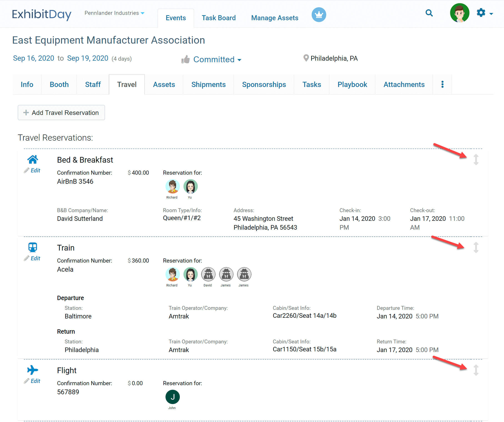Click the crown upgrade icon
The height and width of the screenshot is (422, 504).
(x=318, y=15)
